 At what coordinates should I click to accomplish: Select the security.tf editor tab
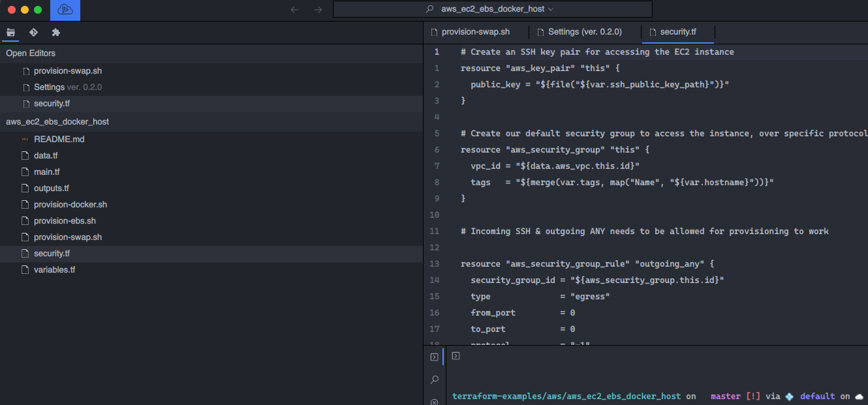click(678, 32)
